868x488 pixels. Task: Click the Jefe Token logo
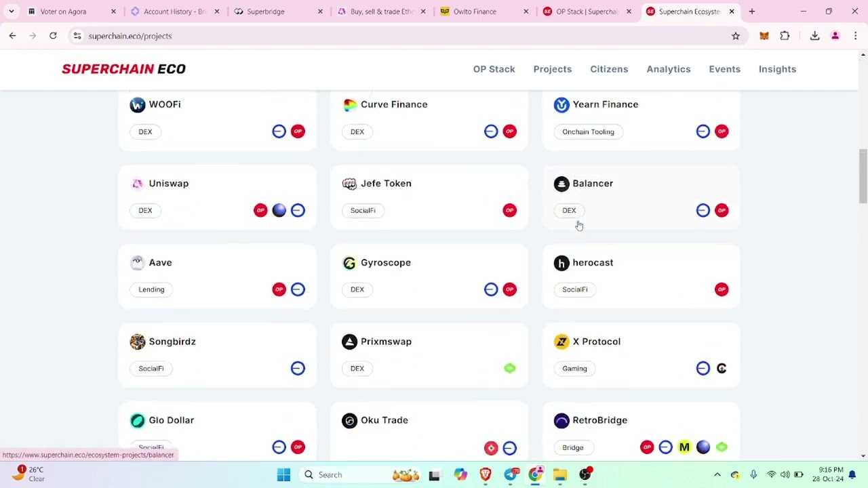click(x=349, y=184)
